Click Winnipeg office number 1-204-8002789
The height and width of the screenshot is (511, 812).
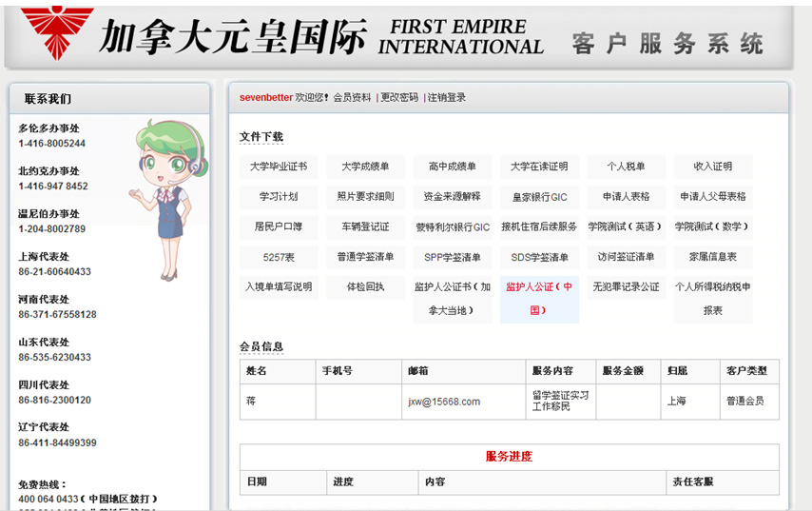point(51,229)
